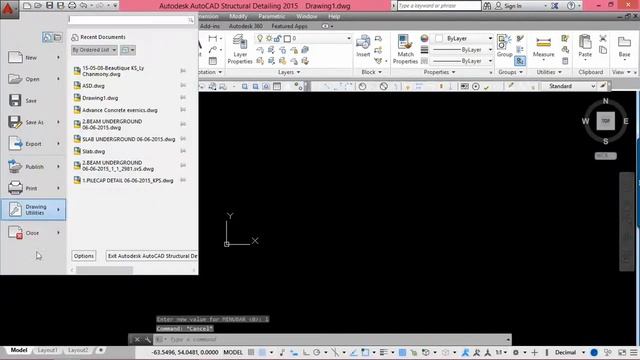The image size is (640, 360).
Task: Open the Help menu
Action: click(334, 17)
